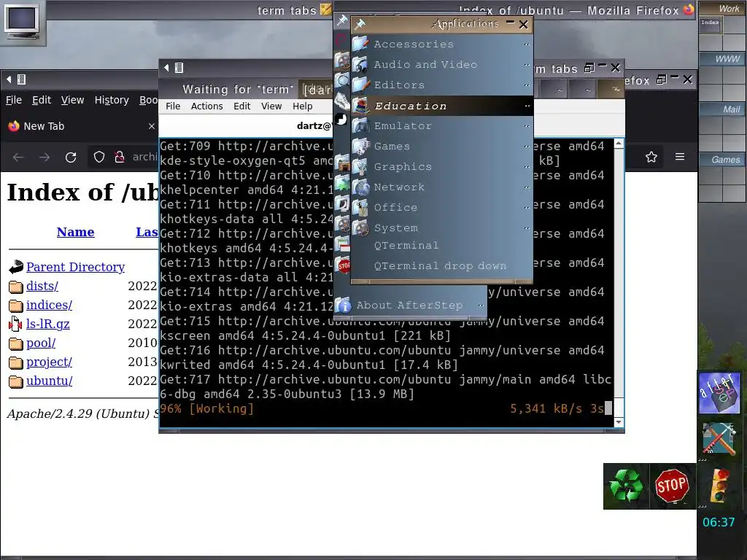The width and height of the screenshot is (747, 560).
Task: Go forward in Firefox
Action: coord(44,157)
